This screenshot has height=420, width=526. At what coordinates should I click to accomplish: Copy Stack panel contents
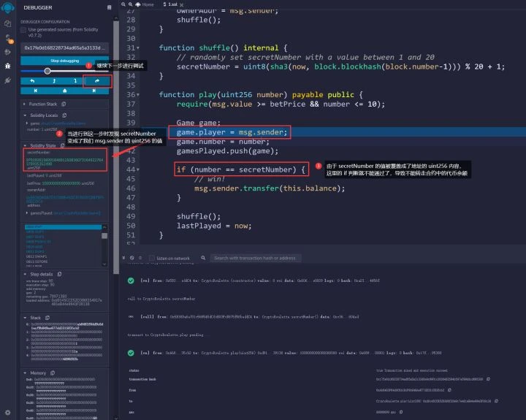click(47, 317)
